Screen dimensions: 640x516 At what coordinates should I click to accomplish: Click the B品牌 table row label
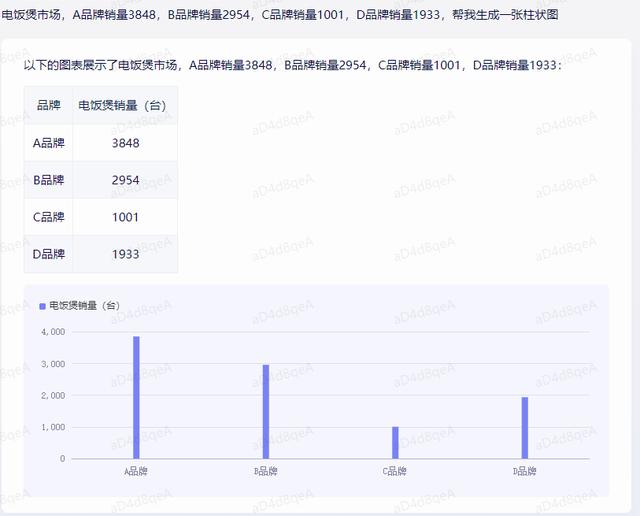[x=49, y=180]
